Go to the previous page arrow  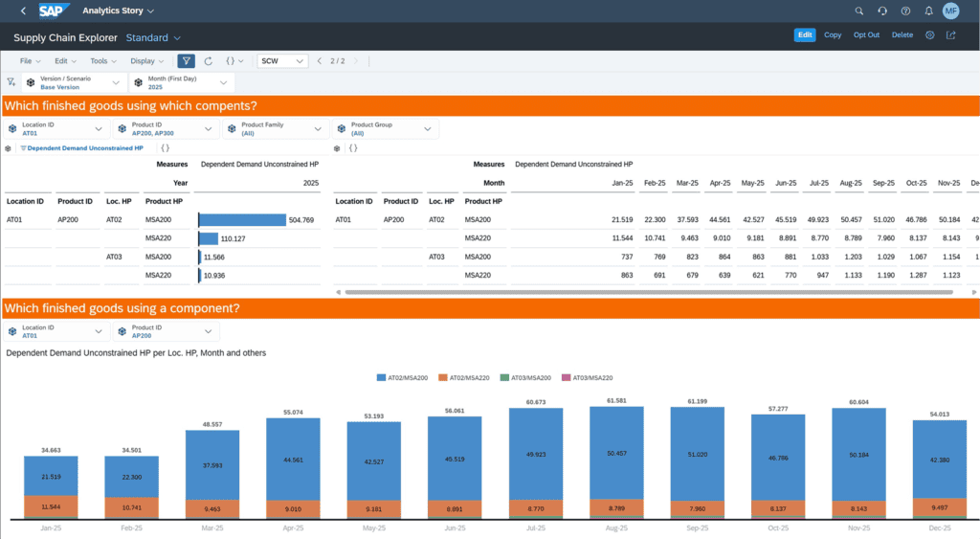click(x=320, y=60)
